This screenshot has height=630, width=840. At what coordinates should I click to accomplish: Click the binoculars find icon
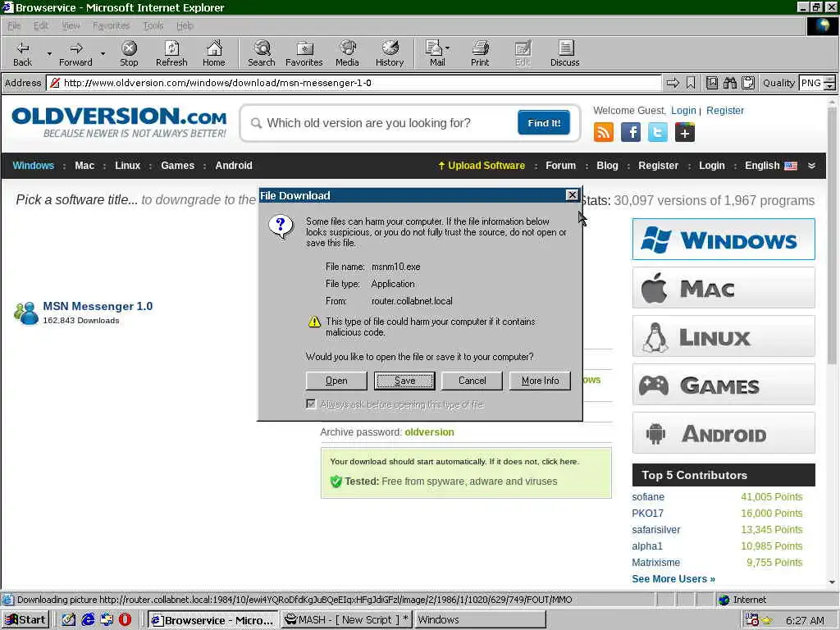pyautogui.click(x=729, y=83)
